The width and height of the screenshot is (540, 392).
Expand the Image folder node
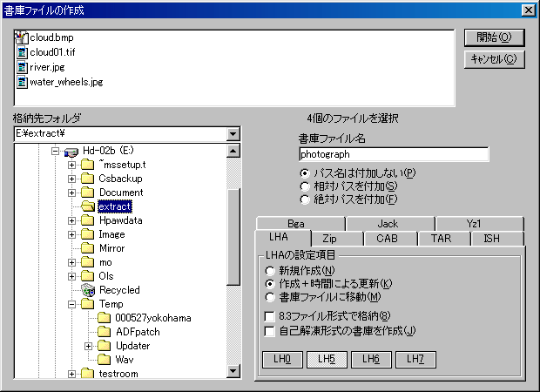[x=71, y=234]
